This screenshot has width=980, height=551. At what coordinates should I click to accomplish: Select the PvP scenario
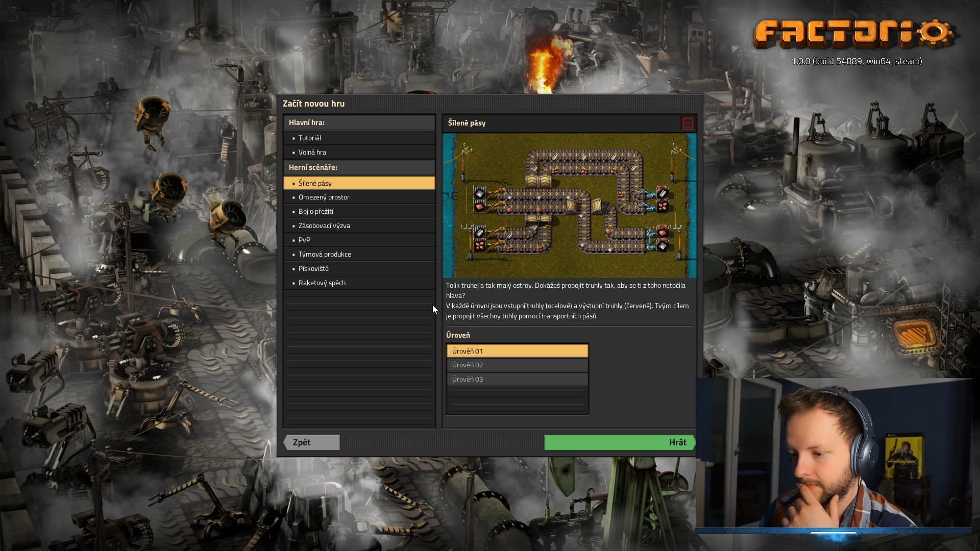(x=359, y=240)
